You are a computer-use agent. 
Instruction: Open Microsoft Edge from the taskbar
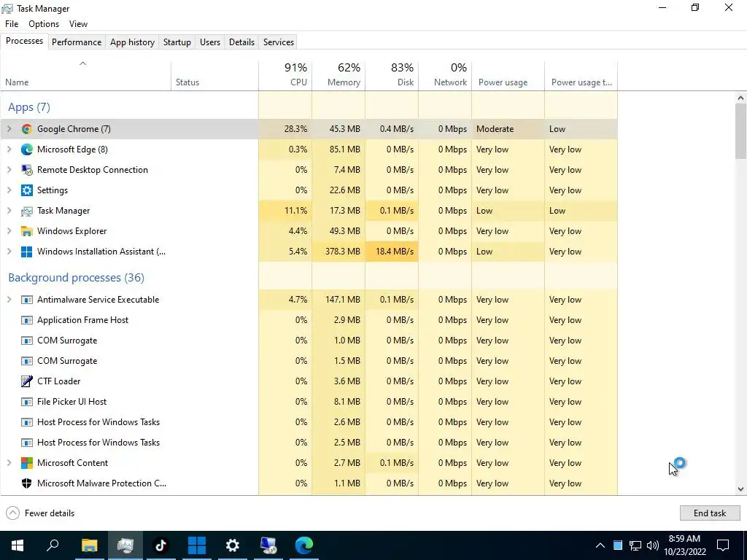pyautogui.click(x=304, y=545)
